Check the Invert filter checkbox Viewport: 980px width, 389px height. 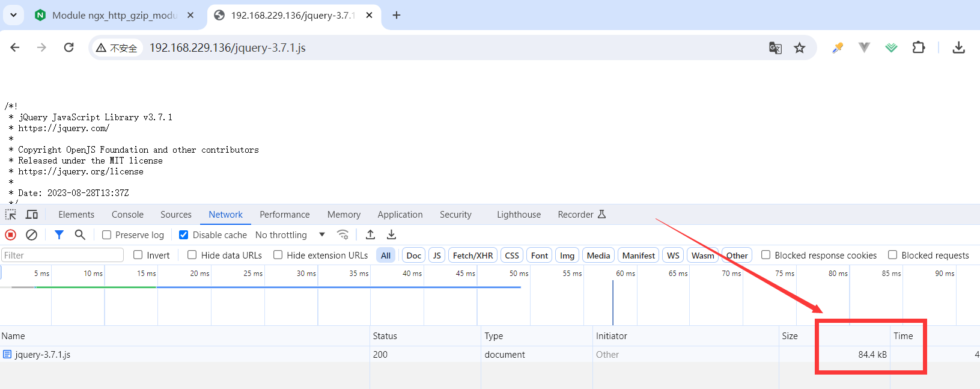tap(138, 255)
